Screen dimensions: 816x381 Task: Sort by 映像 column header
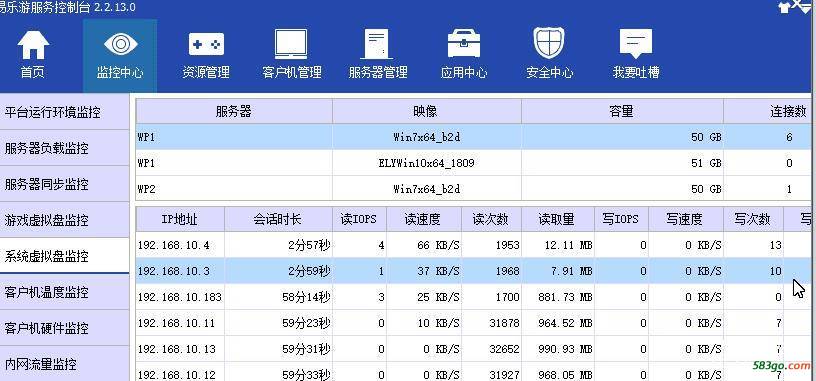(x=427, y=111)
